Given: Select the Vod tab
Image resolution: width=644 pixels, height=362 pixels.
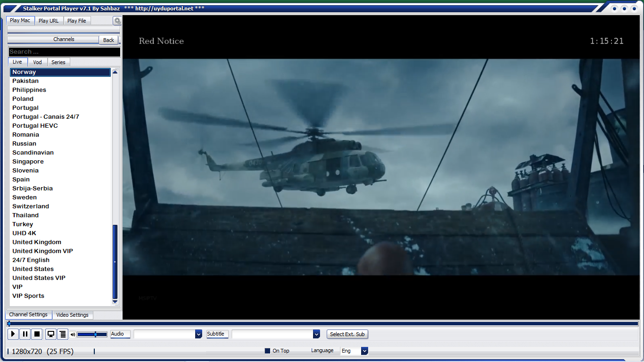Looking at the screenshot, I should coord(37,62).
